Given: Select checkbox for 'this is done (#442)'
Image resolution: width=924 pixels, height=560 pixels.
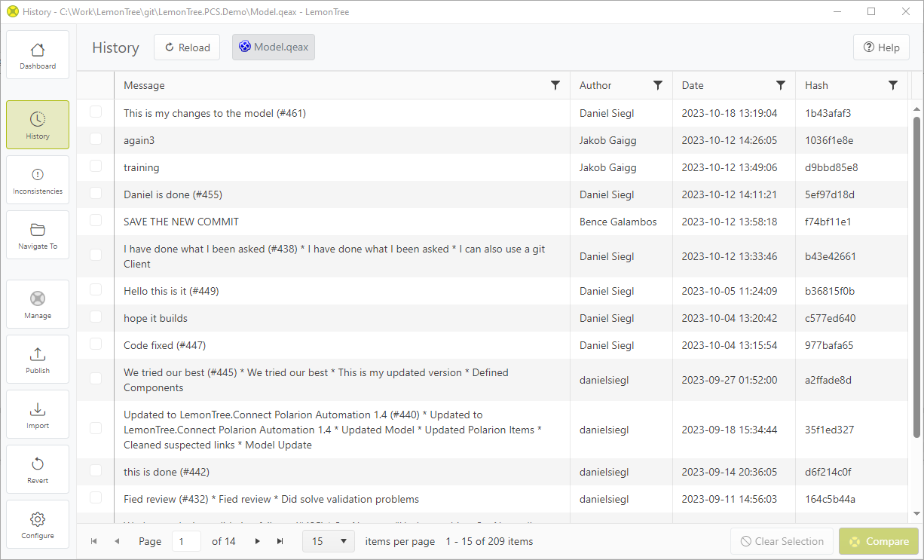Looking at the screenshot, I should [x=96, y=470].
